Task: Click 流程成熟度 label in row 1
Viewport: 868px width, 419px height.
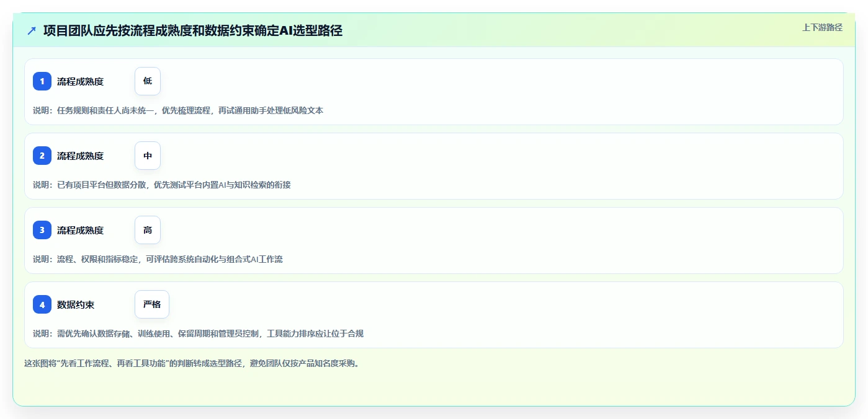Action: click(80, 81)
